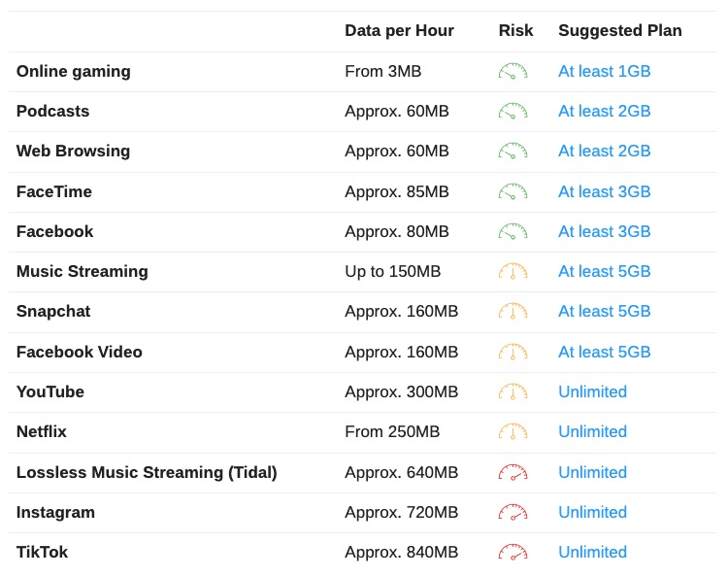The width and height of the screenshot is (728, 577).
Task: Open the Unlimited plan link for TikTok
Action: [592, 552]
